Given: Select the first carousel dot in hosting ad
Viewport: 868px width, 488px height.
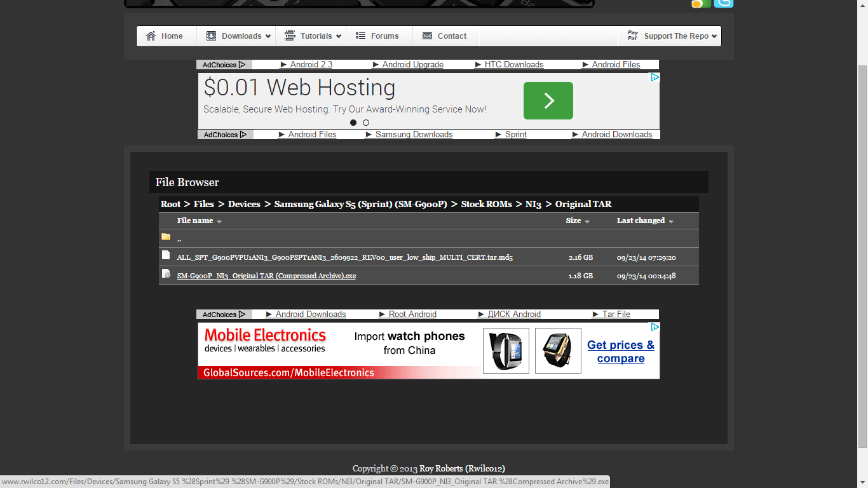Looking at the screenshot, I should (x=353, y=123).
